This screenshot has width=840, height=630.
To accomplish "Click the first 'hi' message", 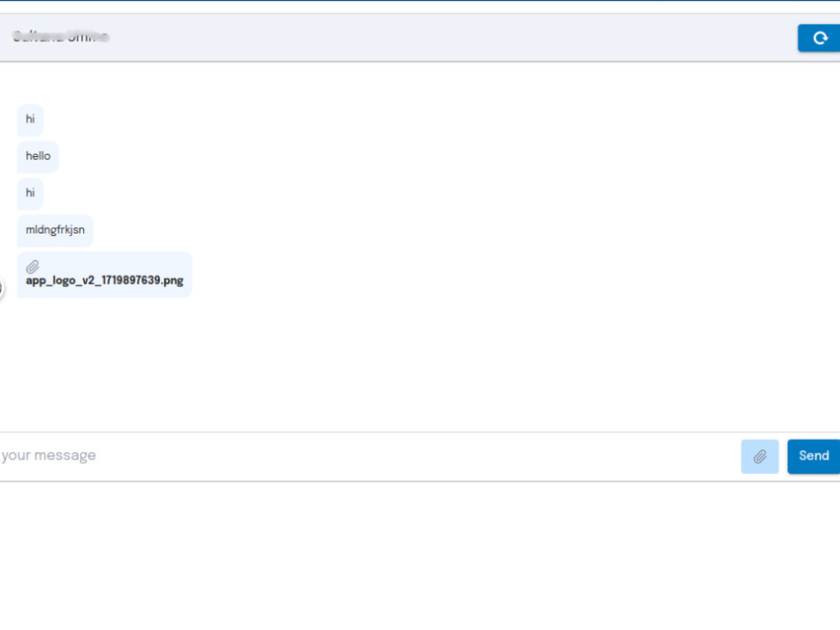I will tap(30, 119).
